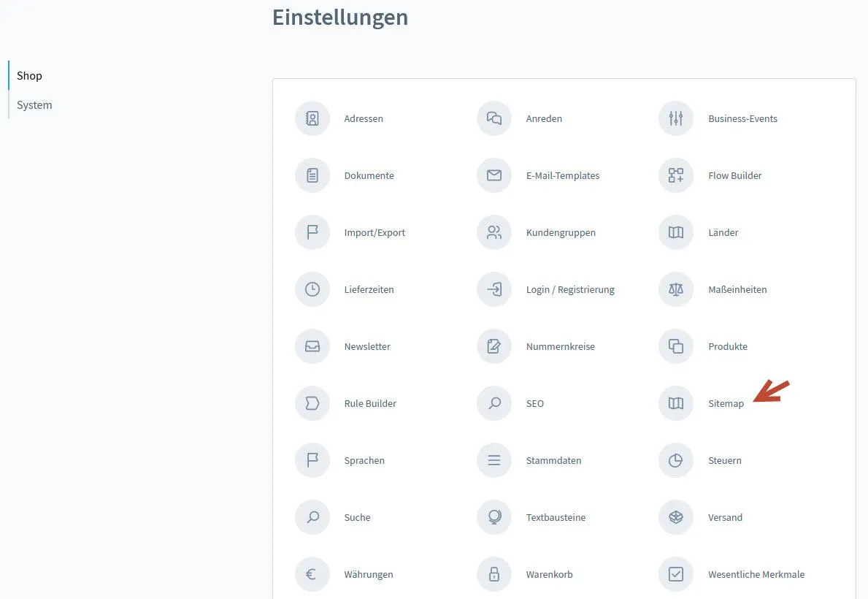Switch to the Shop settings tab

(x=29, y=76)
